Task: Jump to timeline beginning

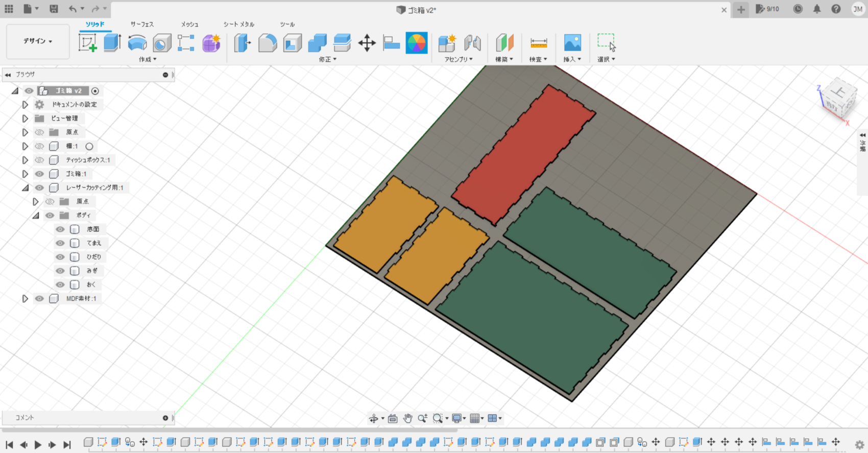Action: coord(9,445)
